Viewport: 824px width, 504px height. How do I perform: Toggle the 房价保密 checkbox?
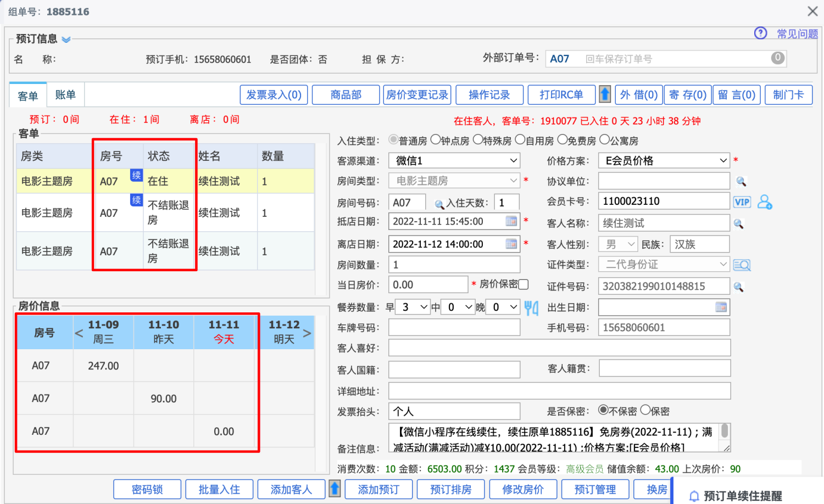coord(524,284)
